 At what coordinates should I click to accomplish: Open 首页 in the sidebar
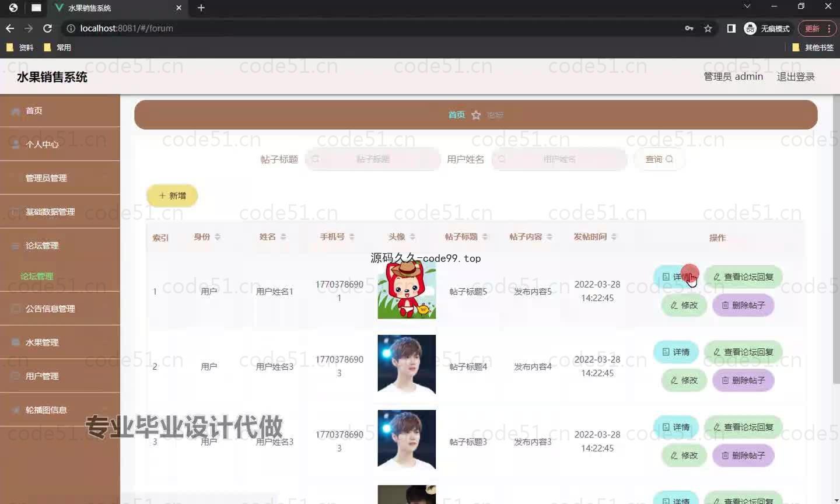[x=60, y=110]
